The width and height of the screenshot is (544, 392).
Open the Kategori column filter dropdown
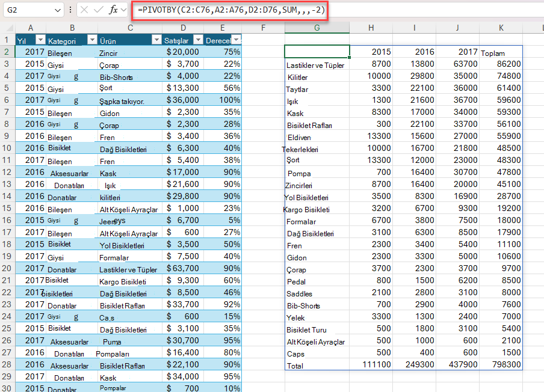coord(92,40)
